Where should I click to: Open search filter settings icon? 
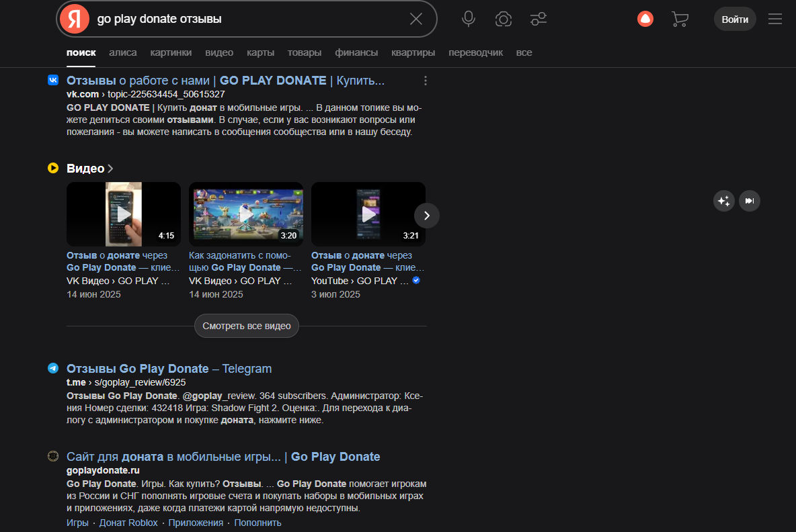(x=538, y=19)
